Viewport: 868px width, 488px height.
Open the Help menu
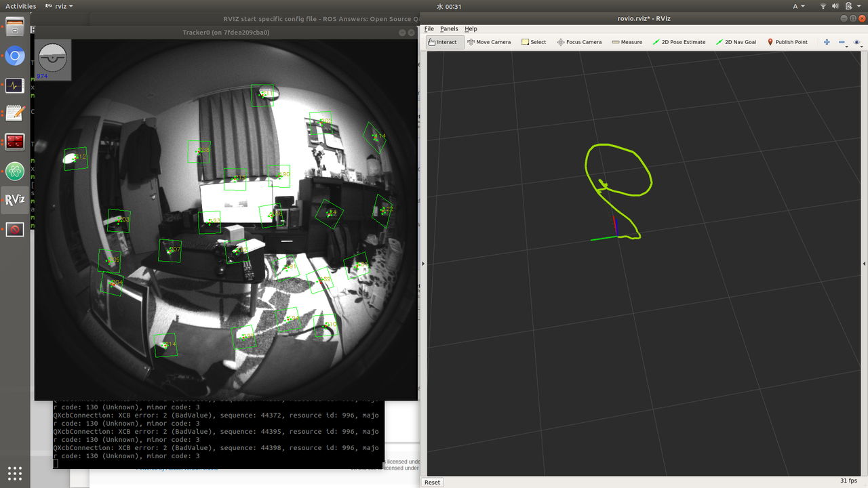[471, 28]
